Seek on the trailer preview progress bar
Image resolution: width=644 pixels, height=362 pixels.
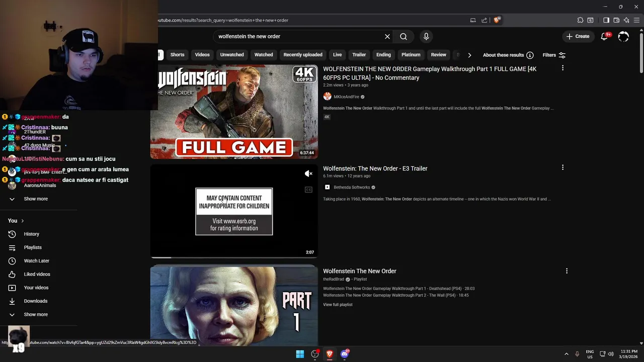click(x=234, y=257)
